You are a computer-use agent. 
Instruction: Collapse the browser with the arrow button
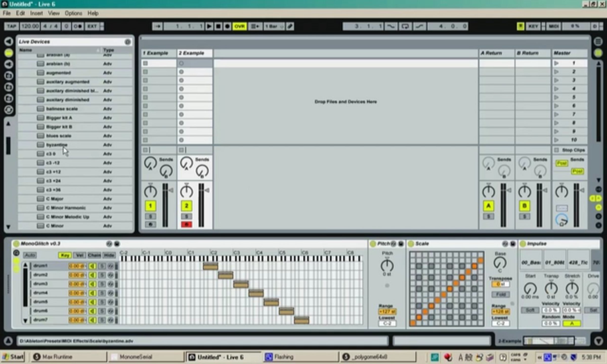tap(9, 41)
